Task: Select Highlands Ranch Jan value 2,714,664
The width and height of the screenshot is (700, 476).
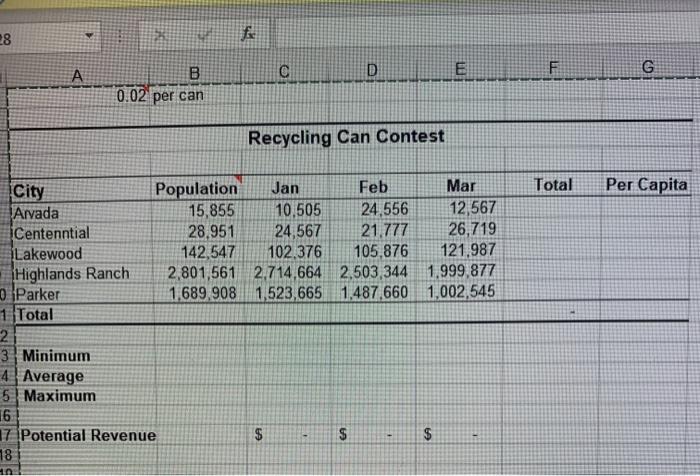Action: [x=288, y=272]
